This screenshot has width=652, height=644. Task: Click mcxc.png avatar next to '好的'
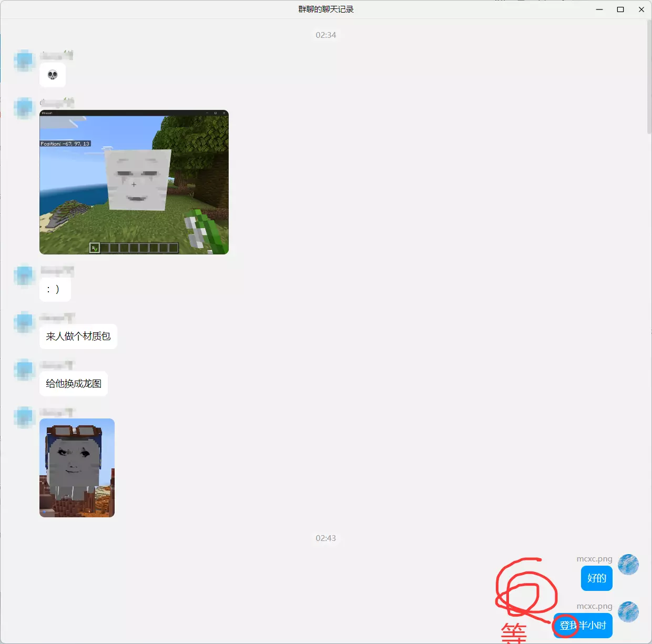(628, 565)
